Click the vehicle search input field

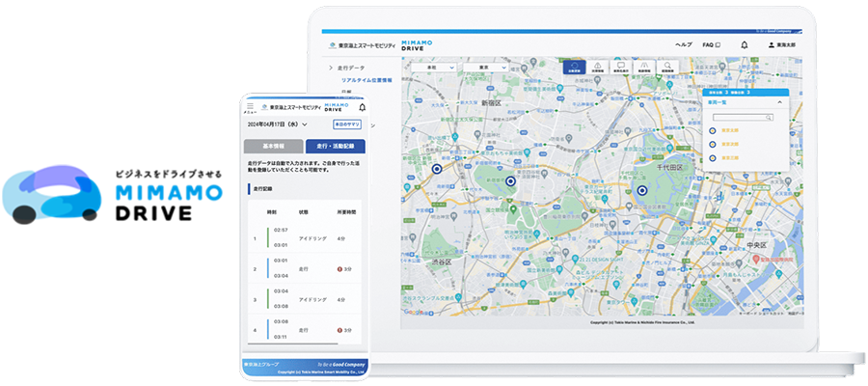tap(741, 117)
